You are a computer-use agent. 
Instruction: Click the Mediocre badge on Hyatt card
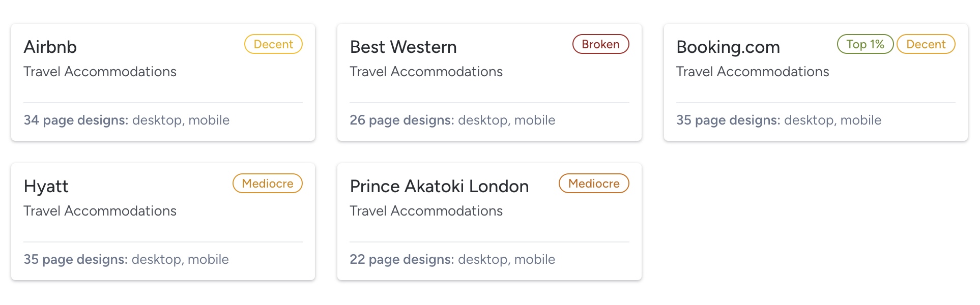point(268,184)
